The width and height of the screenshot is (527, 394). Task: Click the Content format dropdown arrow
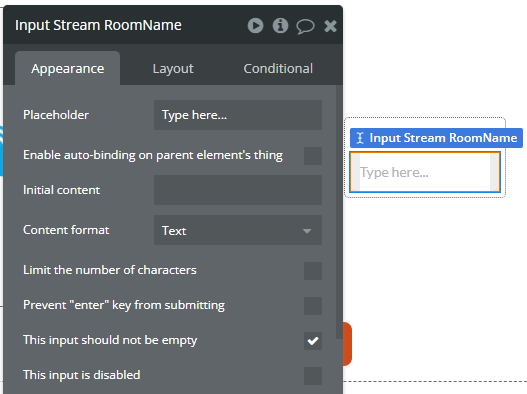coord(307,231)
